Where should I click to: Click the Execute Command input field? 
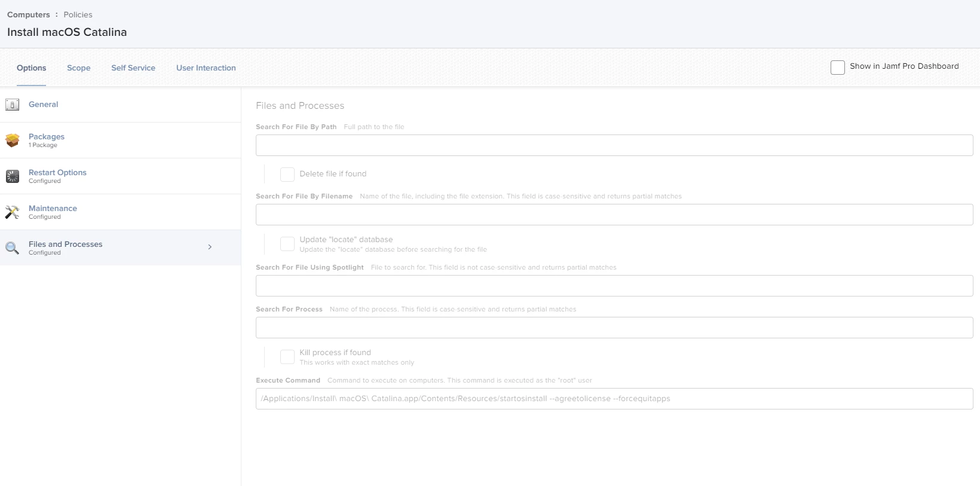[x=614, y=399]
